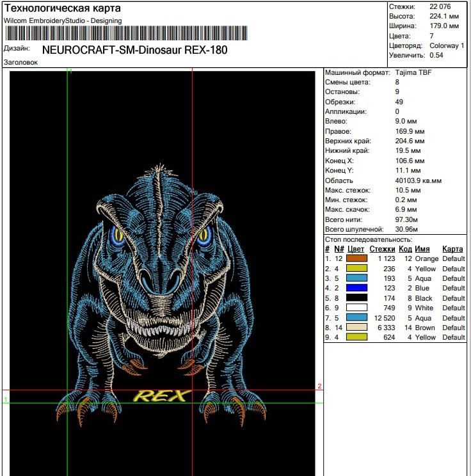Click the 'Цвет' column header
The image size is (471, 476).
(x=356, y=250)
